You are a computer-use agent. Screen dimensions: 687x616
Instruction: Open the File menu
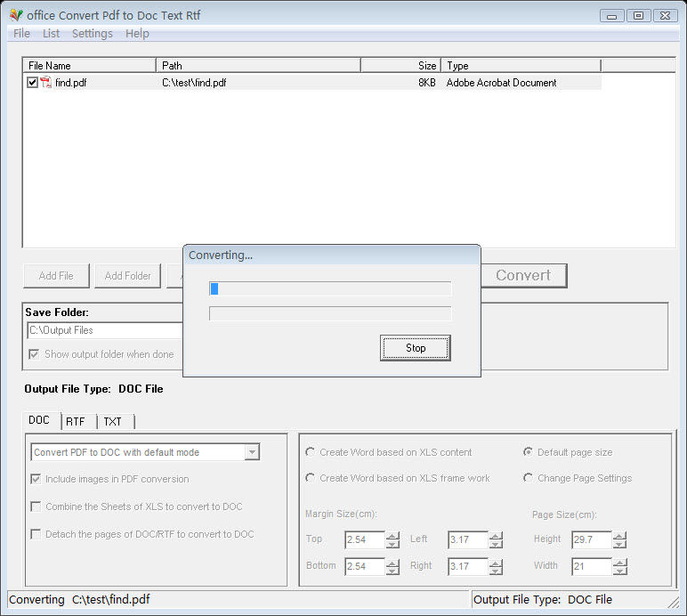(21, 34)
